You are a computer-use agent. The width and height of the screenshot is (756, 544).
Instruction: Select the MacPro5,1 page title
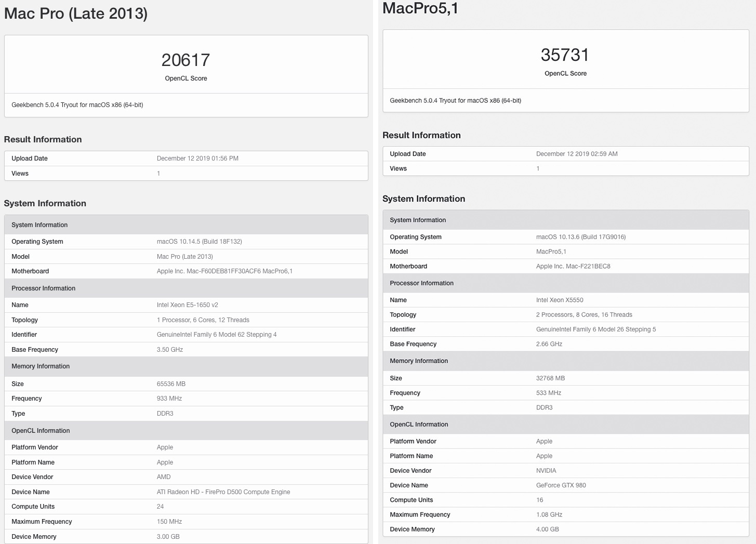pyautogui.click(x=420, y=8)
